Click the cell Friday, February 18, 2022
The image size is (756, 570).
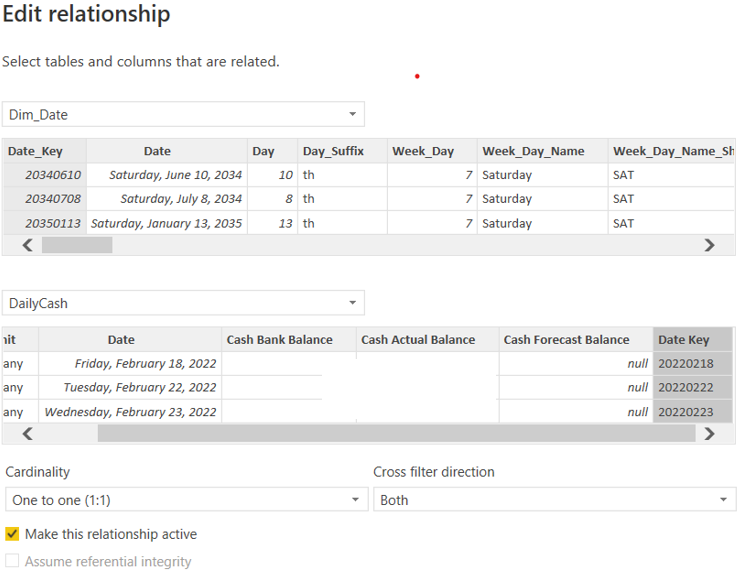tap(130, 363)
